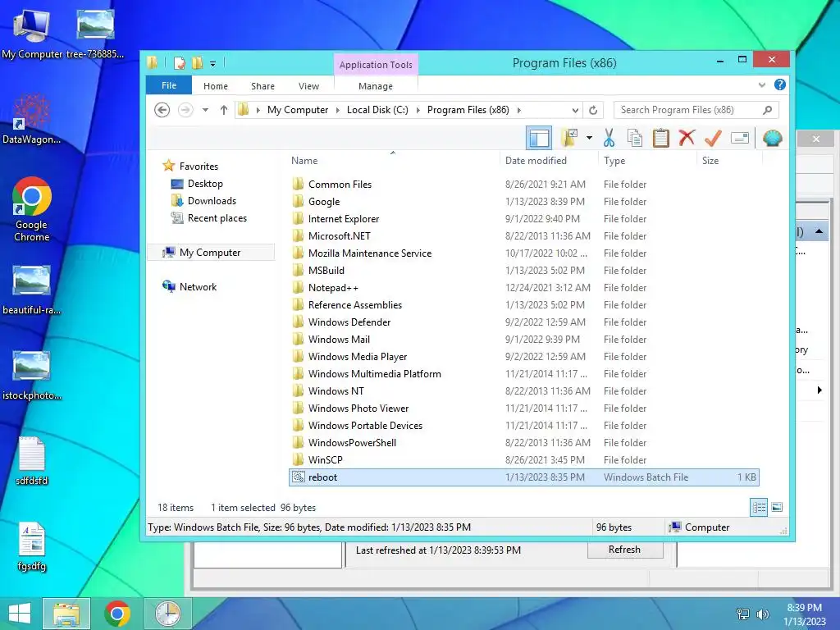
Task: Click the Help question mark icon
Action: [x=780, y=84]
